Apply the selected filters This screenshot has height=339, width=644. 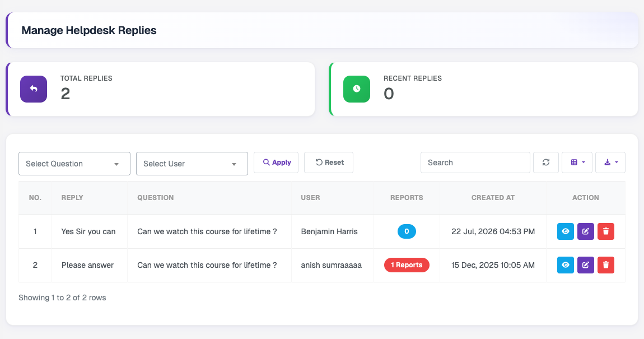(276, 162)
